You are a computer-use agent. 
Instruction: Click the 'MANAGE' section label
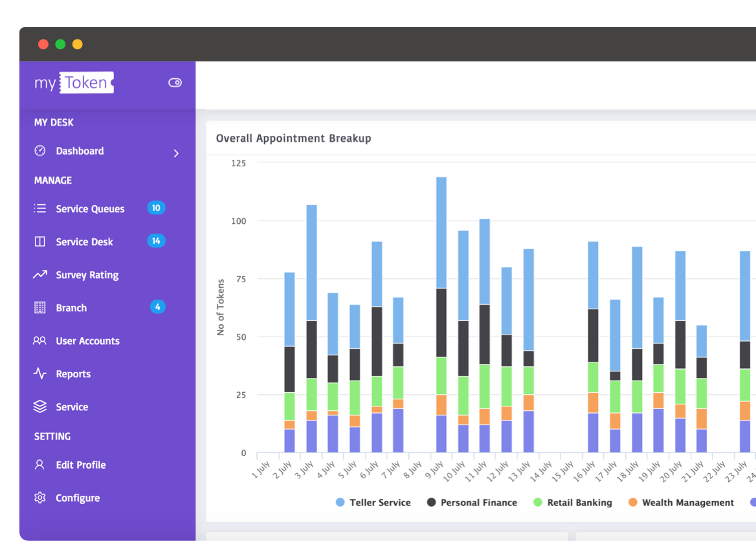53,181
